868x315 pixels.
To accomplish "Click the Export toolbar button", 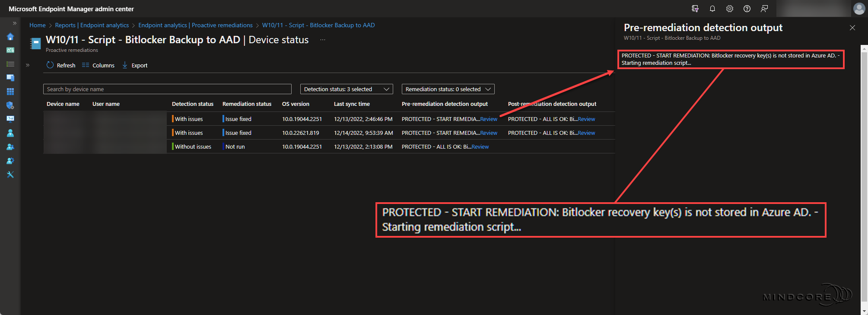I will point(135,65).
